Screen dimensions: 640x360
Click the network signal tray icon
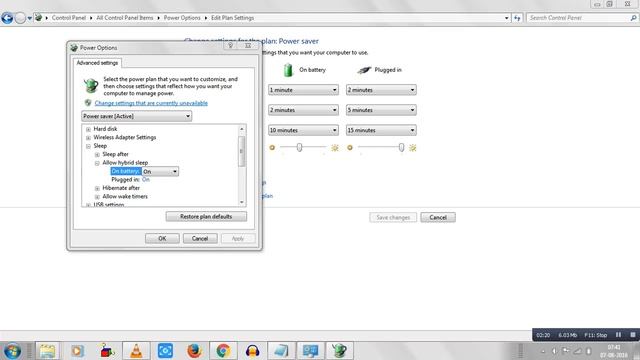(577, 351)
